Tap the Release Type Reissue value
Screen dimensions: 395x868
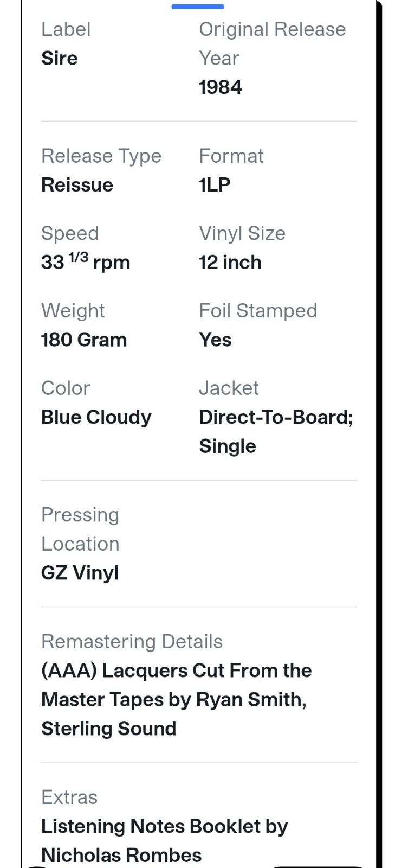coord(77,185)
